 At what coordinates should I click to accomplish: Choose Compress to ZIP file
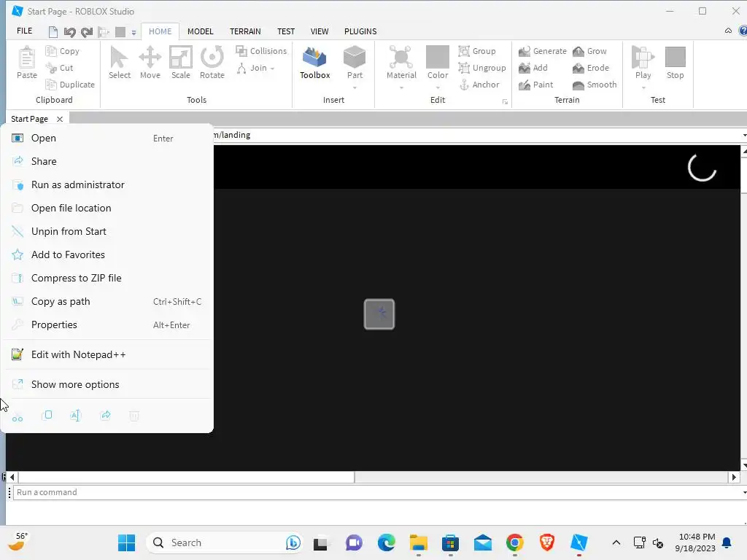pyautogui.click(x=107, y=278)
